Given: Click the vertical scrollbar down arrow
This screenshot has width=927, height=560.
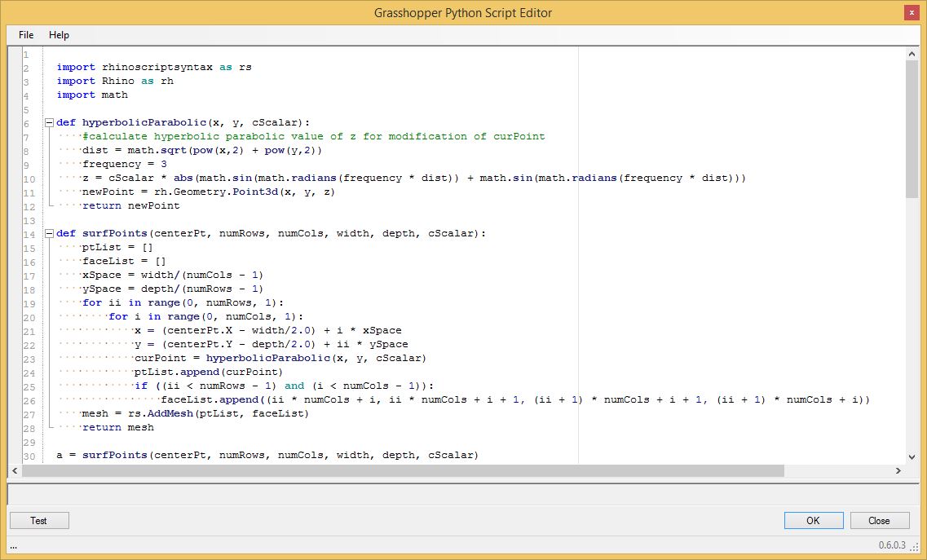Looking at the screenshot, I should [912, 457].
